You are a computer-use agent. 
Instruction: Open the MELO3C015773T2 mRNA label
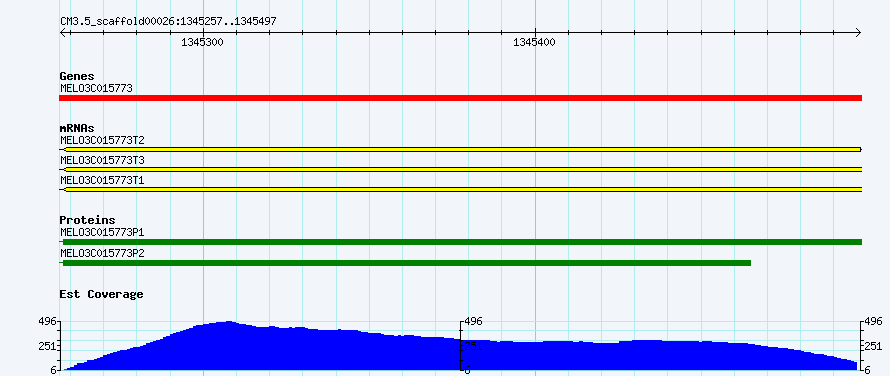[x=102, y=140]
